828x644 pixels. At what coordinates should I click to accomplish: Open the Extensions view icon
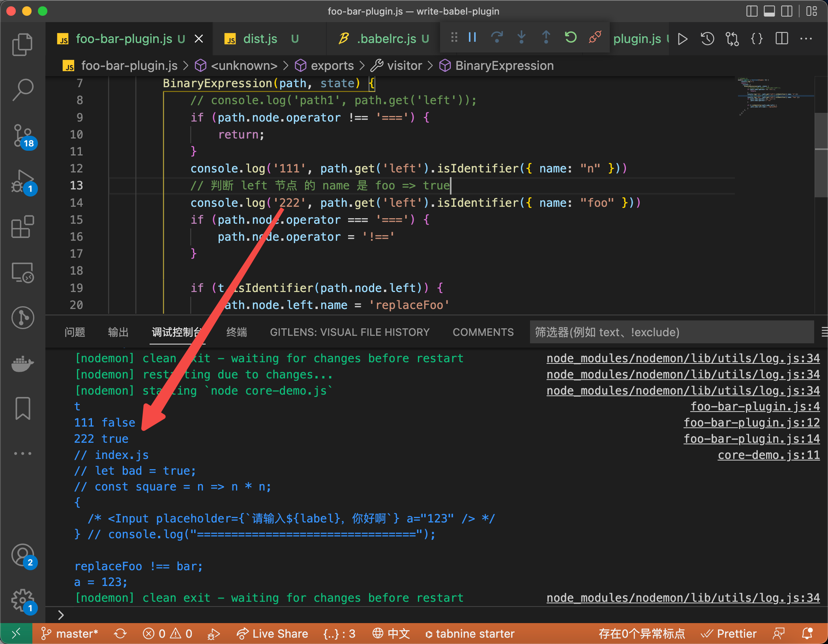tap(22, 227)
